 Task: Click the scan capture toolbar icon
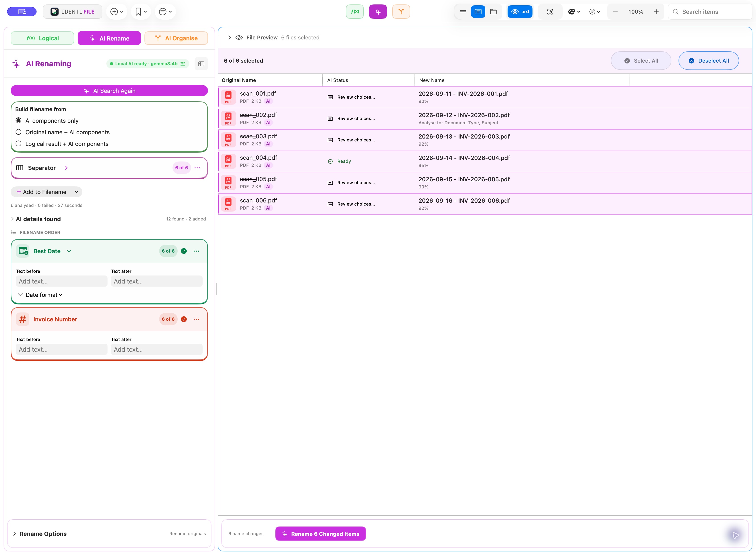550,12
